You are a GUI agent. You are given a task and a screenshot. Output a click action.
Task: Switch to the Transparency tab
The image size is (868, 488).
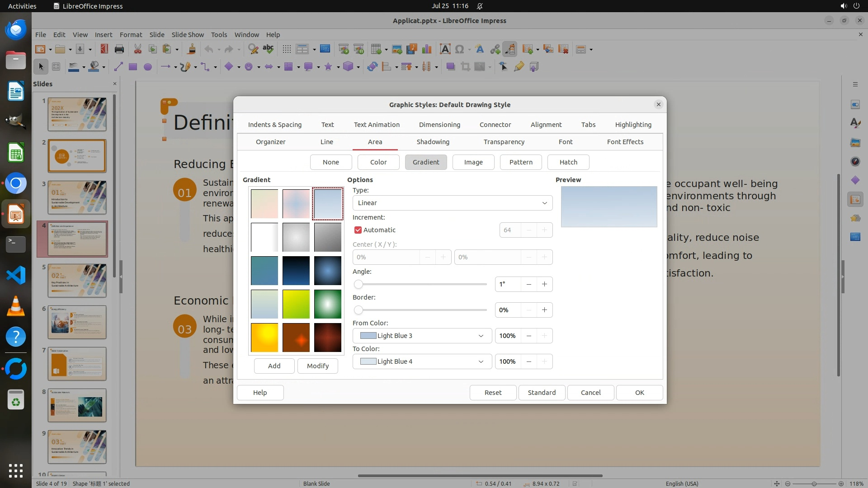coord(504,142)
